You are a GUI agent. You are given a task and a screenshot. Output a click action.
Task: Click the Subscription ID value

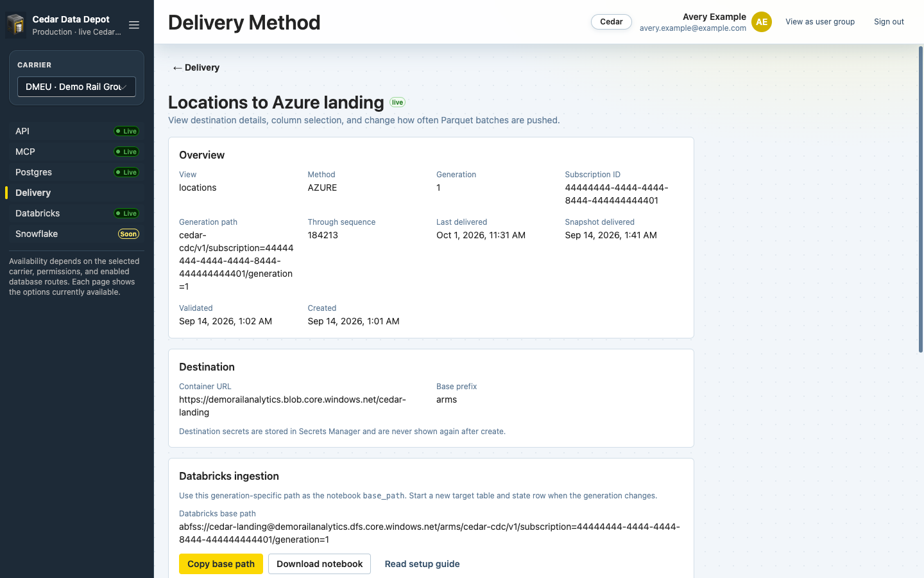pyautogui.click(x=617, y=194)
